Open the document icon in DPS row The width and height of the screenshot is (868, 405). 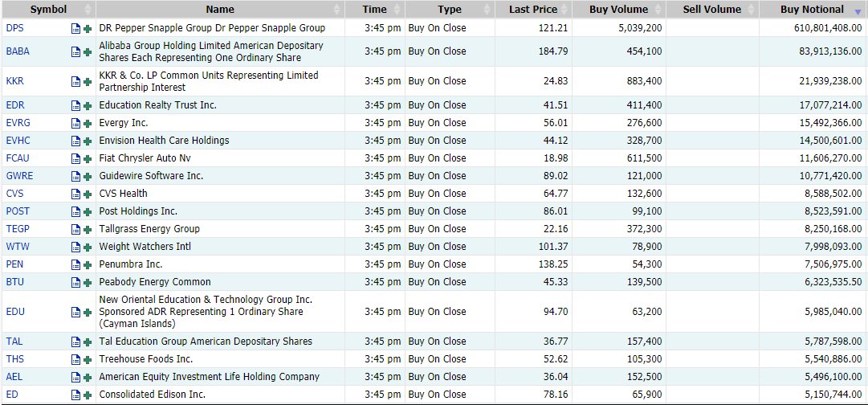[75, 29]
